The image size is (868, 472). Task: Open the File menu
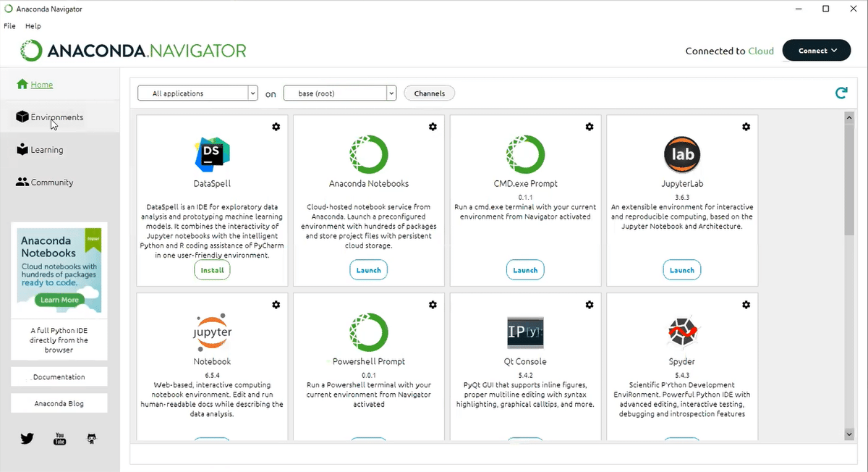(9, 26)
